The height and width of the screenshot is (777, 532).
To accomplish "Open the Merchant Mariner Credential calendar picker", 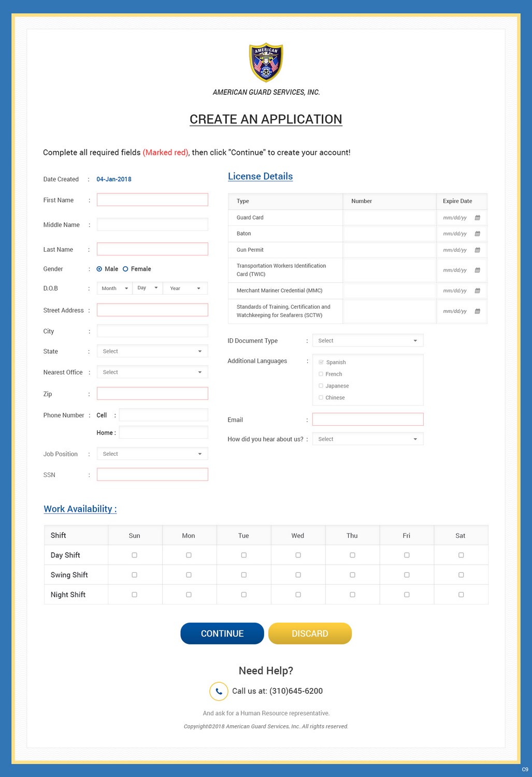I will (477, 291).
